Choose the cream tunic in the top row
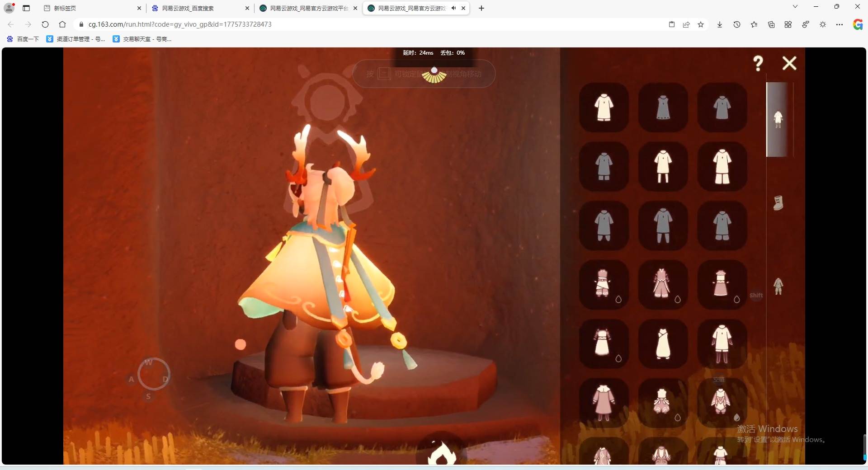868x470 pixels. click(604, 108)
